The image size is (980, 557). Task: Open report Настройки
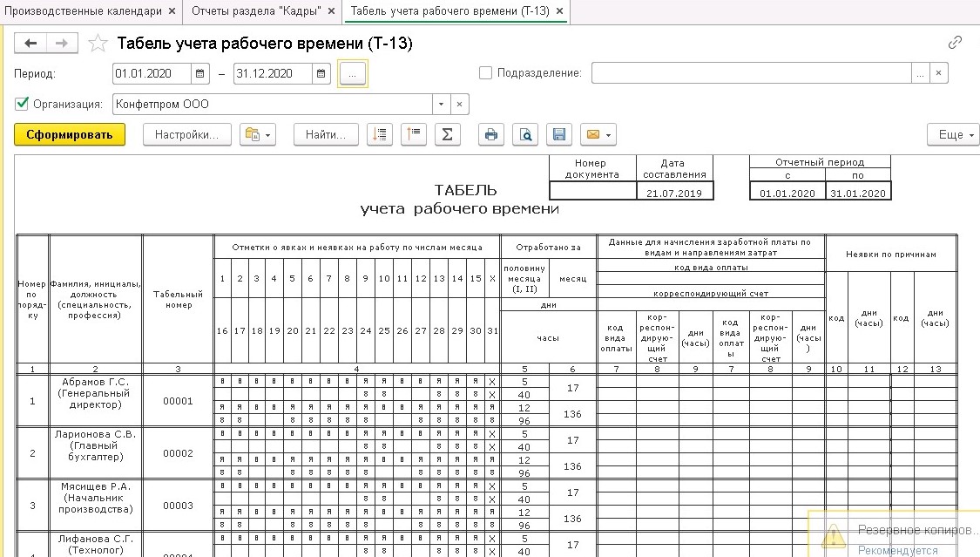[187, 134]
